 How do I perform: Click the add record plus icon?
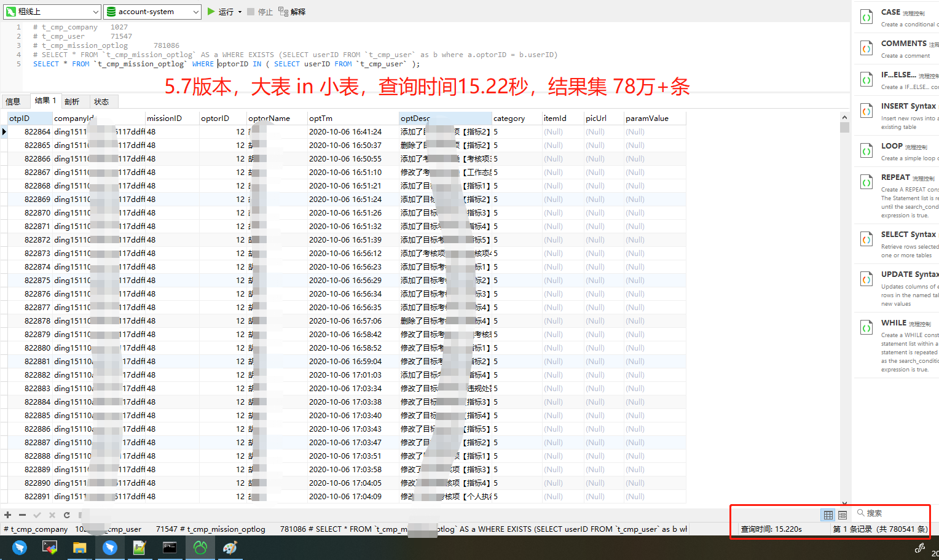6,515
